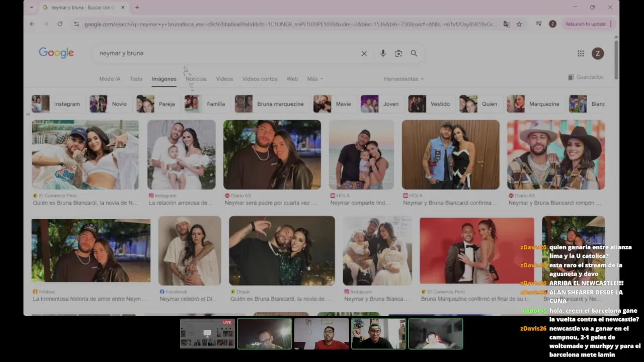Switch to Todo results tab
The height and width of the screenshot is (362, 644).
click(136, 79)
